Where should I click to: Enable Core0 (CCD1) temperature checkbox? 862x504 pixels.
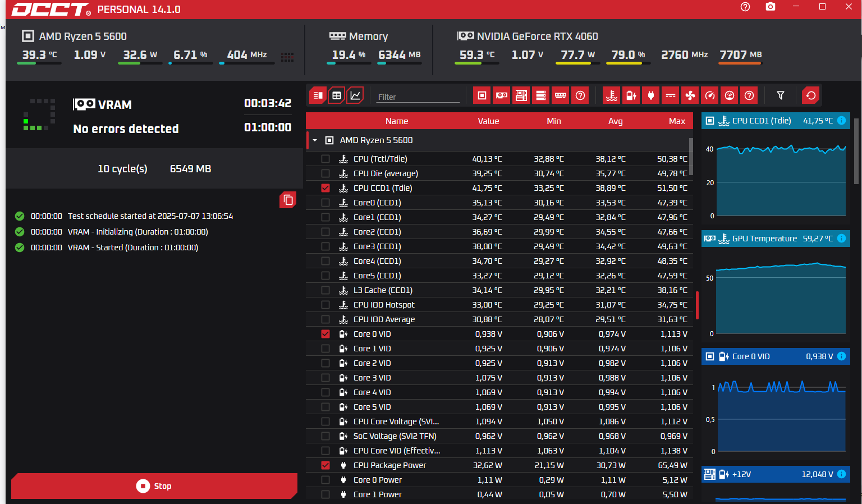325,203
